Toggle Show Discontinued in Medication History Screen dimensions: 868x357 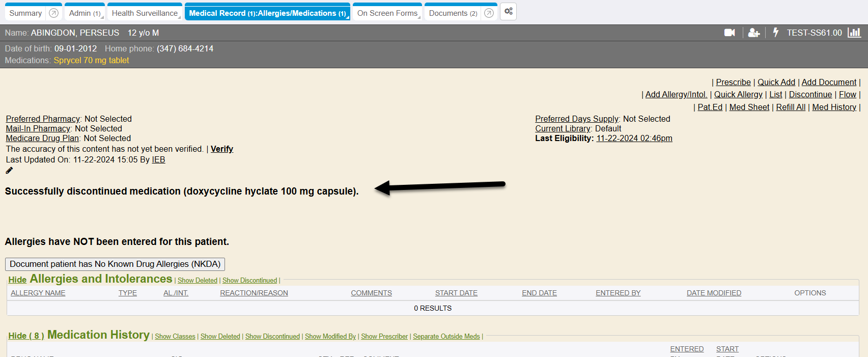272,337
